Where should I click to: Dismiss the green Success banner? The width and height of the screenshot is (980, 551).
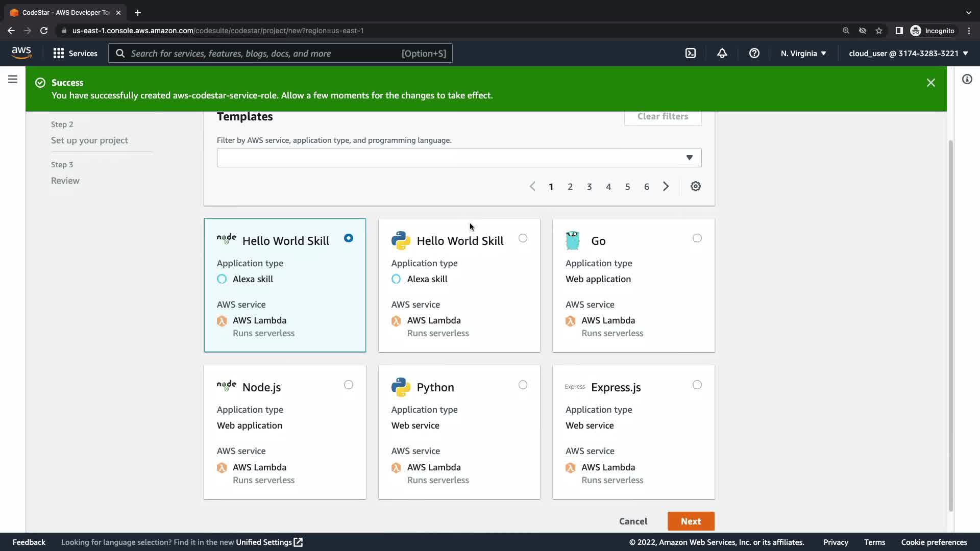930,83
